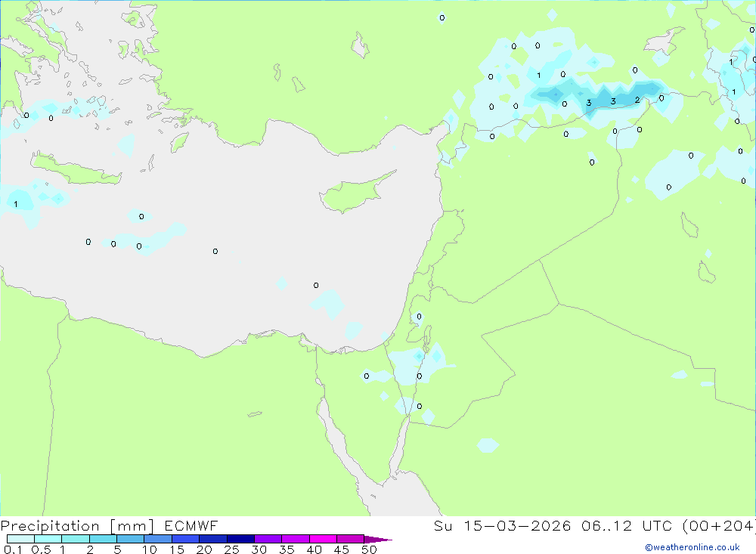Choose the 15–20 mm legend swatch

185,539
